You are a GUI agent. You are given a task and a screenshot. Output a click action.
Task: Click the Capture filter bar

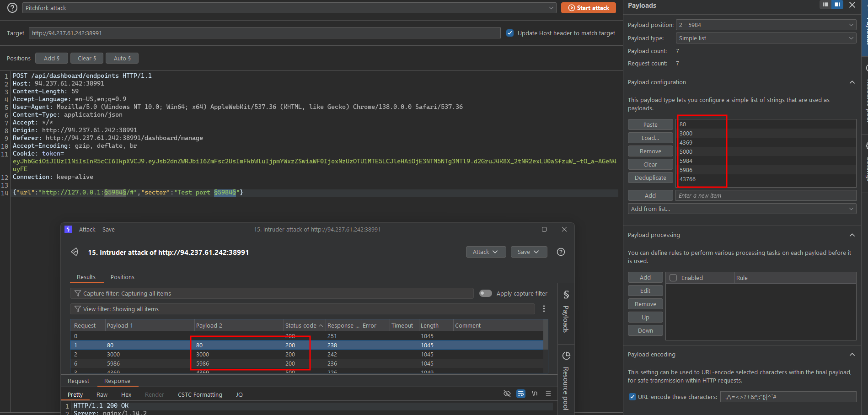click(272, 293)
